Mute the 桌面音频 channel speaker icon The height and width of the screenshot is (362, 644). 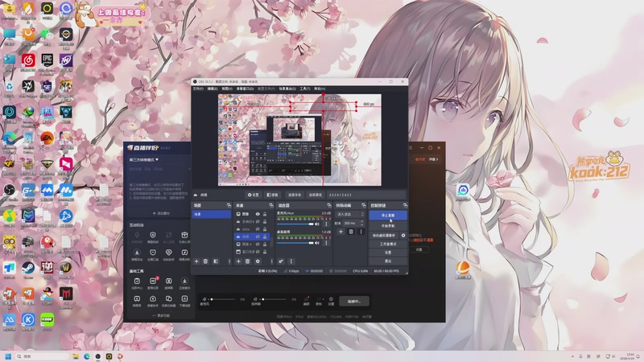pos(317,243)
